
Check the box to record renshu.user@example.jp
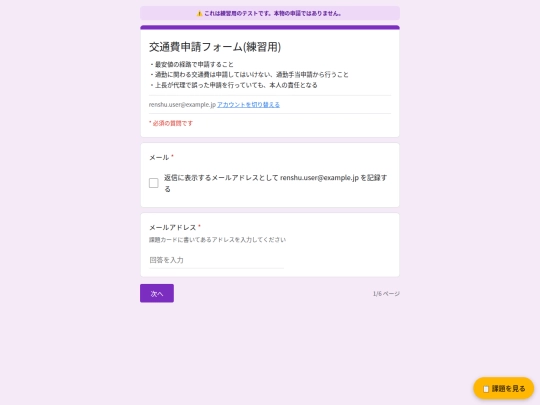(154, 183)
